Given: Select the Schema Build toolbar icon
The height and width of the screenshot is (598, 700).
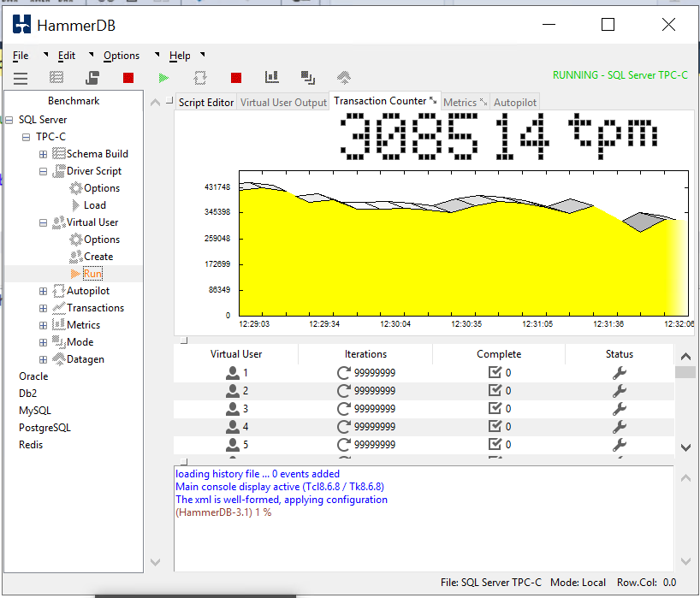Looking at the screenshot, I should pos(56,76).
